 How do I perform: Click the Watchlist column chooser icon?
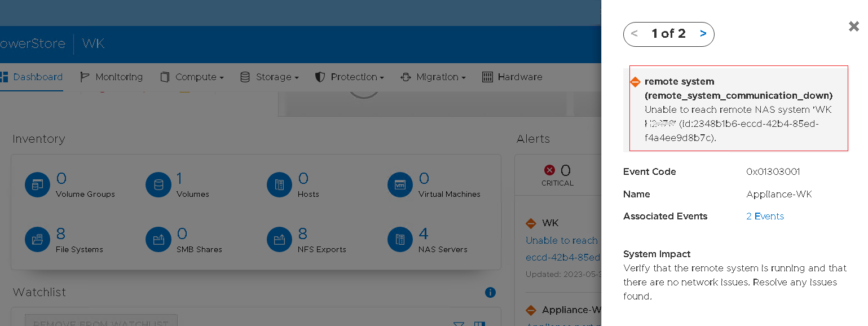479,324
